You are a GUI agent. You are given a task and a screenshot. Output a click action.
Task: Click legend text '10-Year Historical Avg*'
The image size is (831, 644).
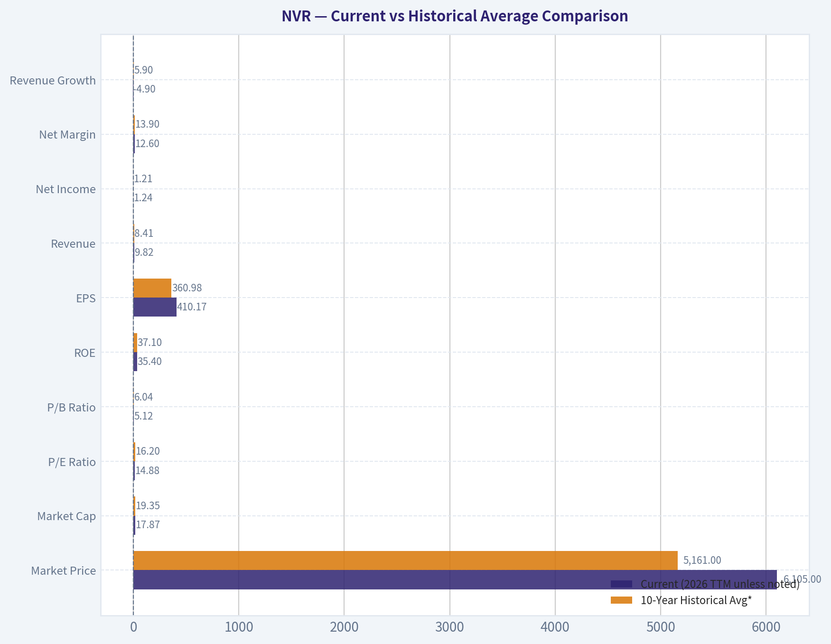click(x=696, y=600)
